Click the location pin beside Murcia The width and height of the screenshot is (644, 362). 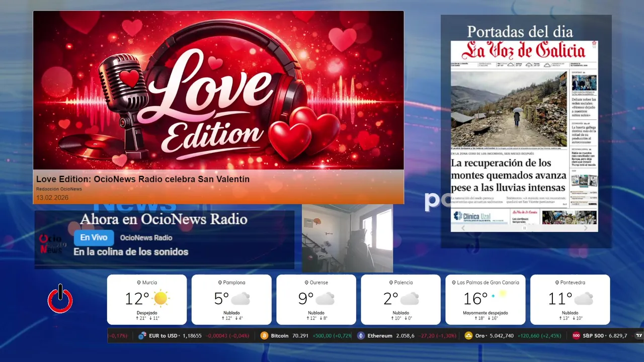[x=139, y=283]
